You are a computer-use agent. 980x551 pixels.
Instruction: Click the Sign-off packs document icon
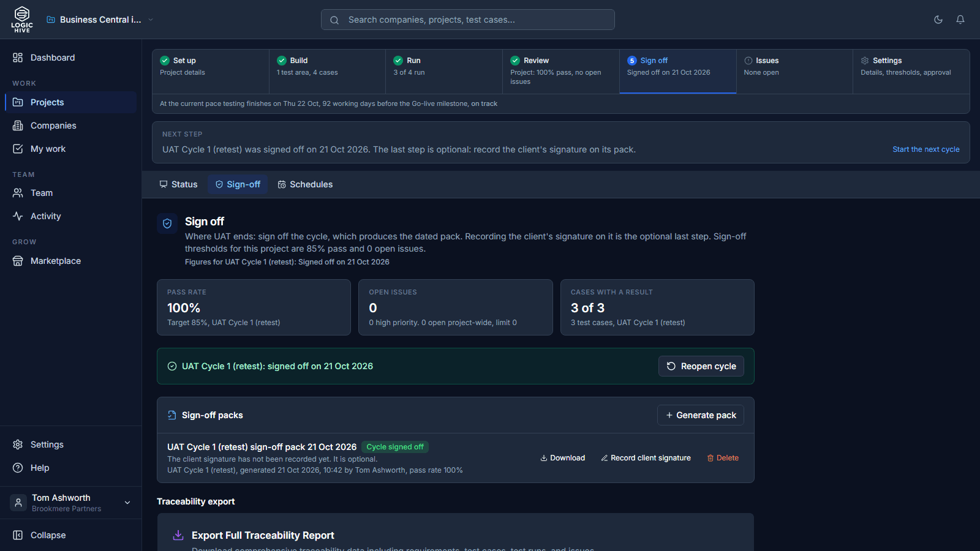coord(172,415)
